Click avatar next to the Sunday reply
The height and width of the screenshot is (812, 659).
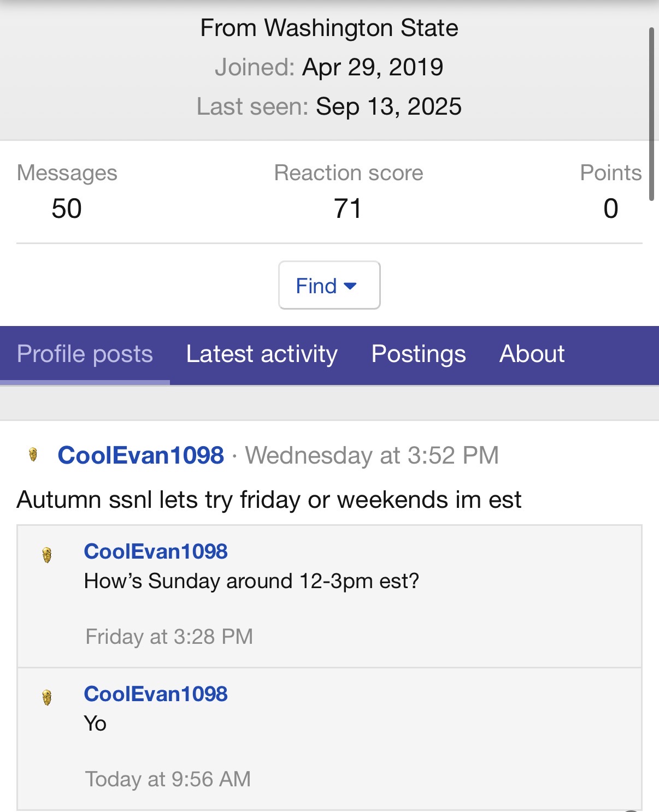click(47, 555)
